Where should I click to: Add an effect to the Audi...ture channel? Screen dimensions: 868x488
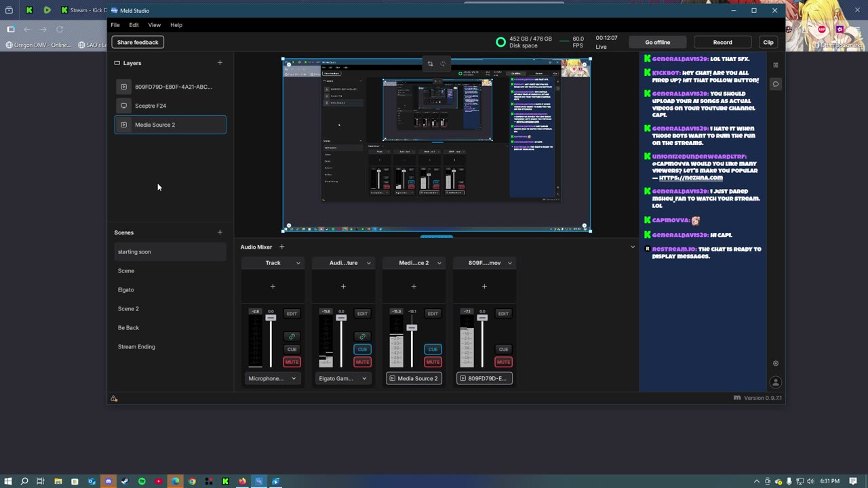(x=343, y=286)
